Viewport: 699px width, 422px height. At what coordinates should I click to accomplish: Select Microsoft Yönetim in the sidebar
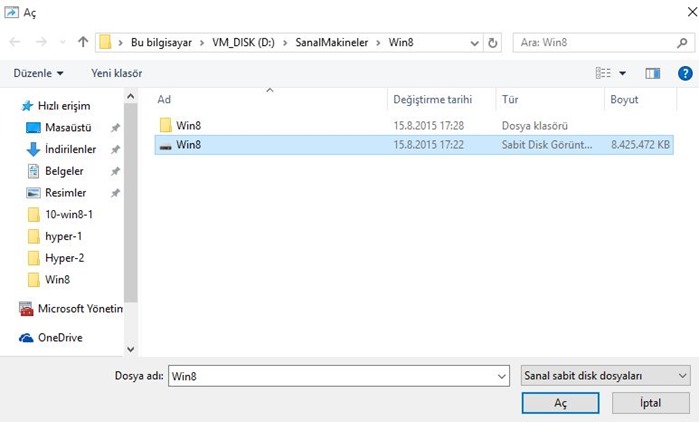click(80, 309)
